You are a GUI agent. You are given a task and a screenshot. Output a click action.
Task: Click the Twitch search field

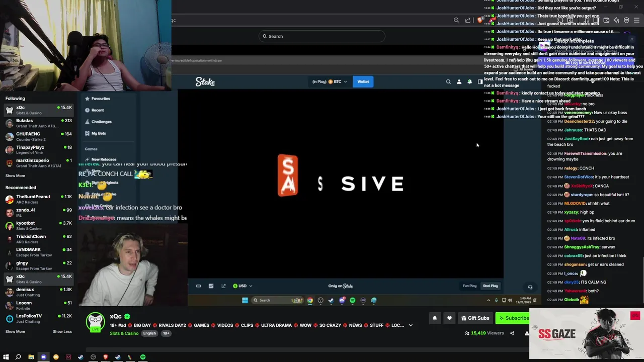click(322, 36)
